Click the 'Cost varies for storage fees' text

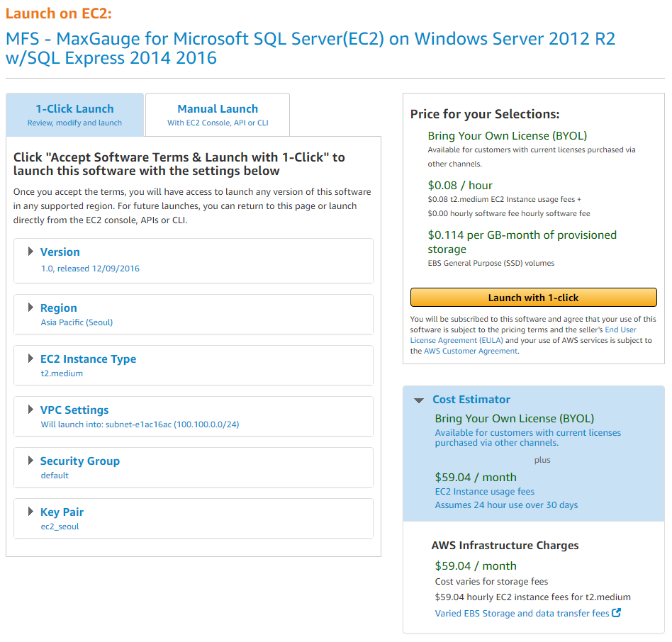[491, 582]
